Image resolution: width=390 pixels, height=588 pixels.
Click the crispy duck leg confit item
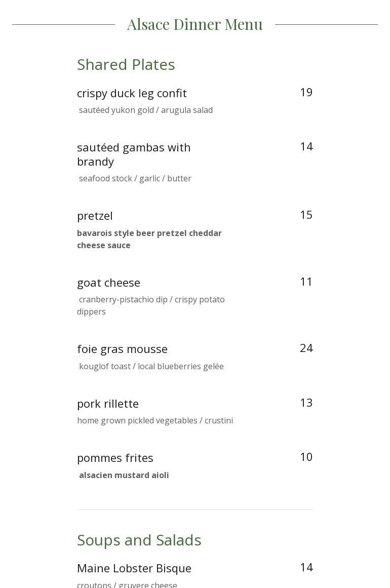click(x=132, y=93)
